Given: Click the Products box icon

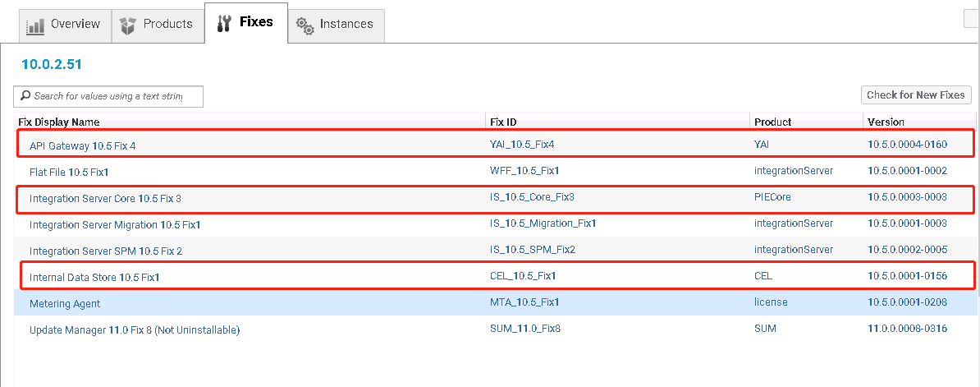Looking at the screenshot, I should [128, 25].
